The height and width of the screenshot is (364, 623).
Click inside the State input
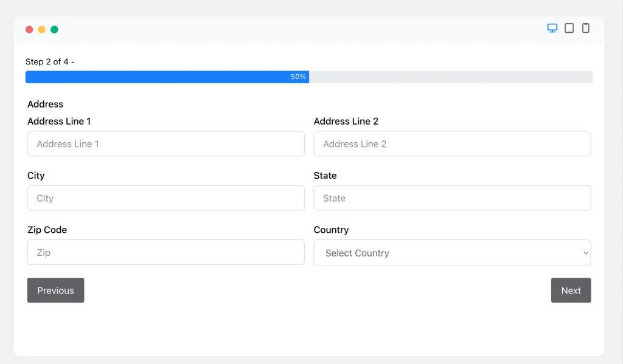coord(452,197)
